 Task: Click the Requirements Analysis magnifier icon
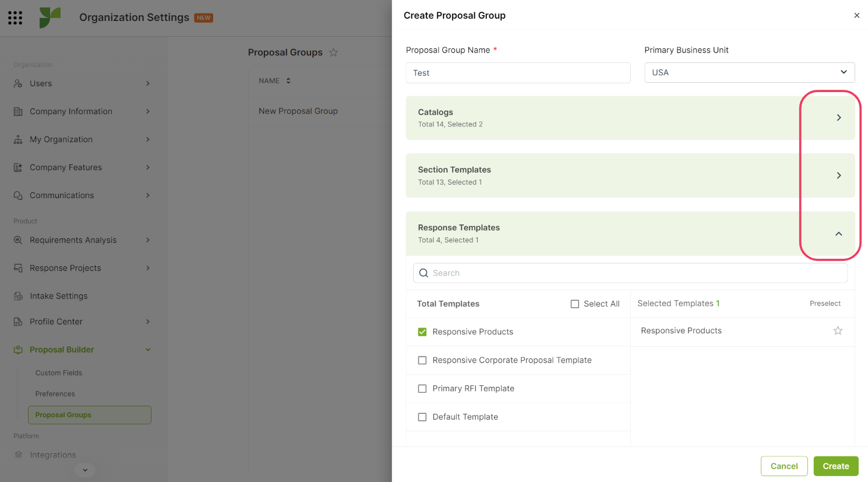[18, 240]
